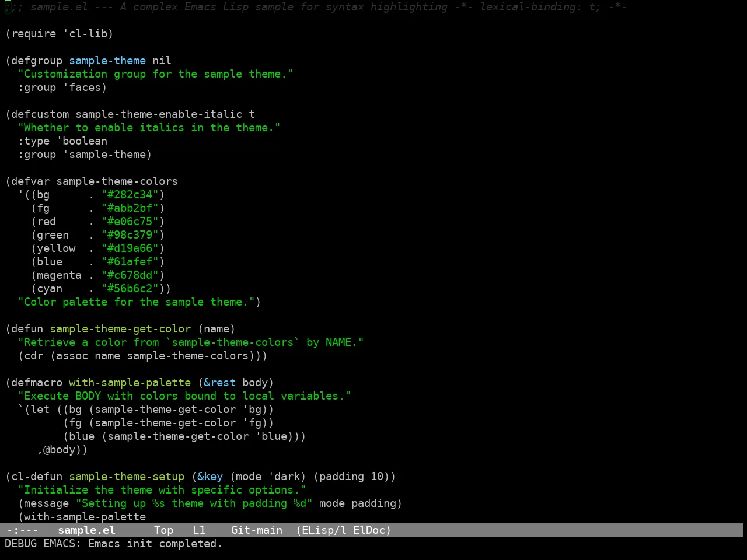Click docstring "Execute BODY with colors bound"
The image size is (747, 560).
tap(184, 396)
